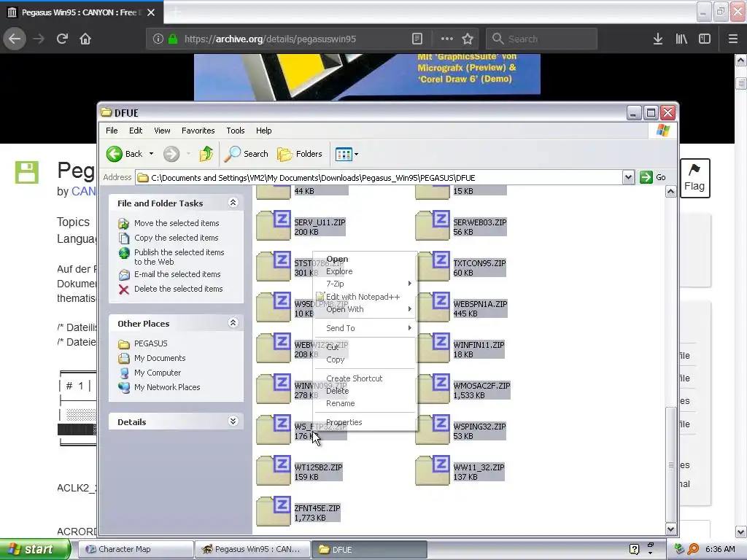Choose Open in the context menu
The image size is (747, 560).
coord(337,259)
